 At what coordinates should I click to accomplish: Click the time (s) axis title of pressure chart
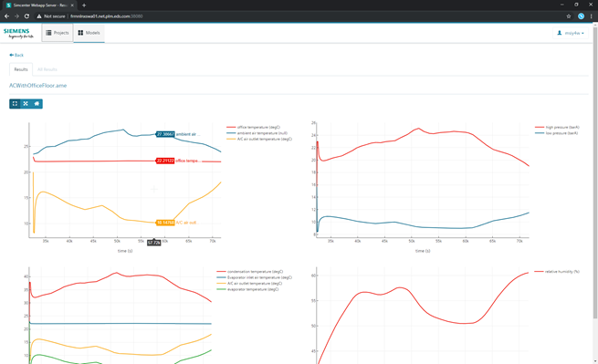pos(423,251)
